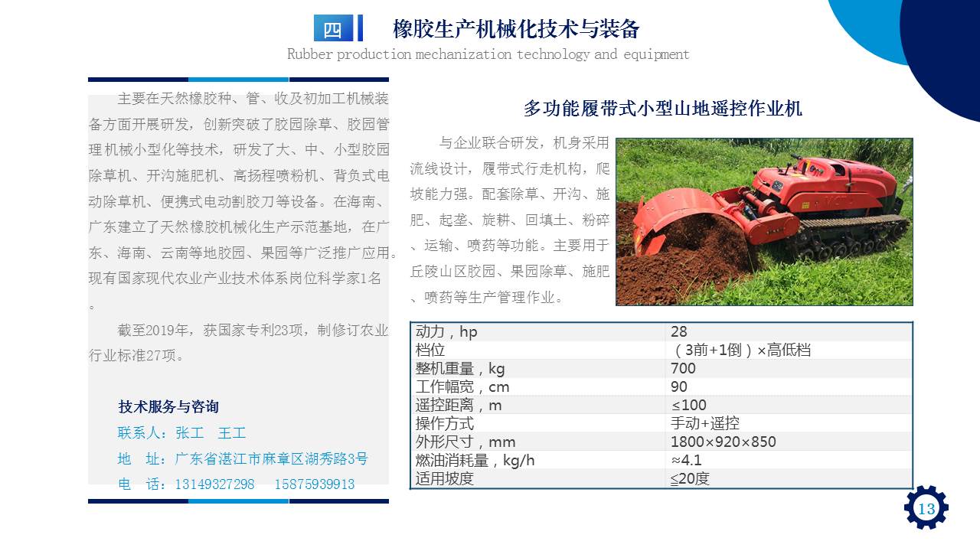Click table cell 工作幅宽，cm
This screenshot has width=980, height=551.
(539, 386)
